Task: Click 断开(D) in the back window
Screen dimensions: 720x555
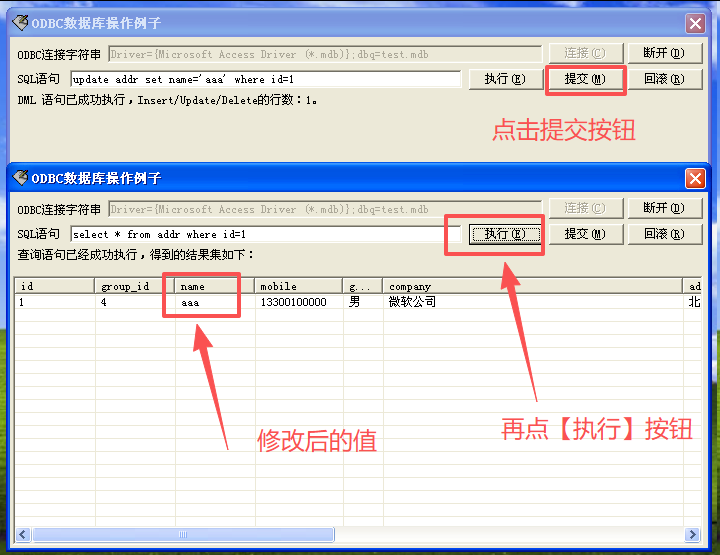Action: click(664, 53)
